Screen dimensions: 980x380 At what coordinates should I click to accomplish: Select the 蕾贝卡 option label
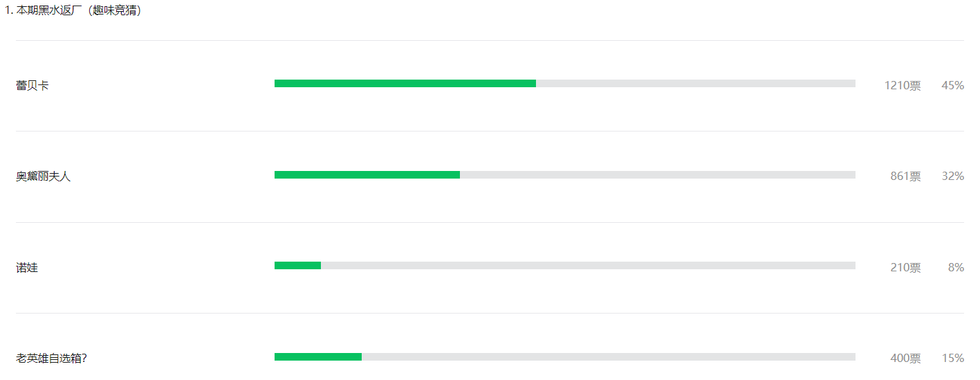click(x=33, y=86)
